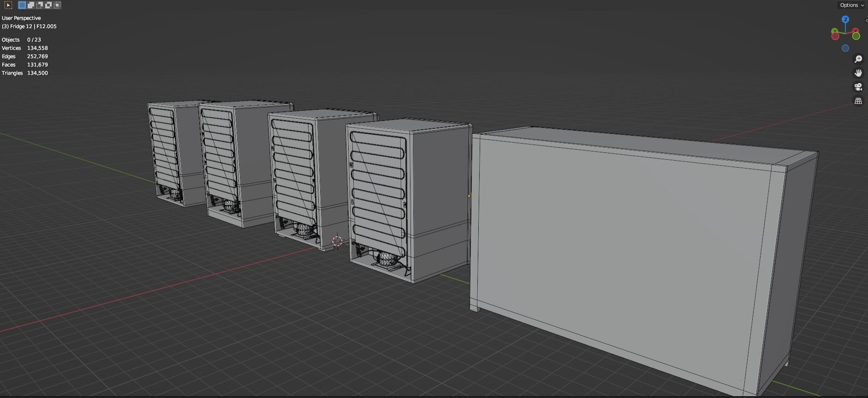Click the Edges count '252,769'

37,56
